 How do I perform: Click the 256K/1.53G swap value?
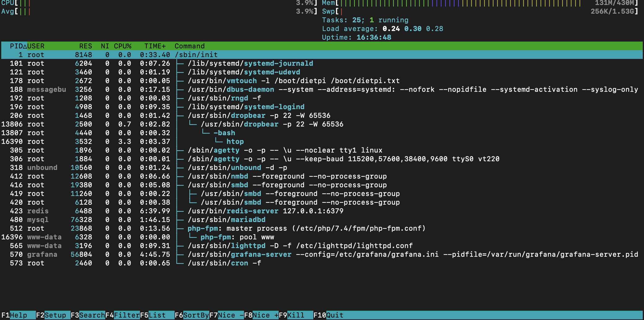tap(612, 11)
